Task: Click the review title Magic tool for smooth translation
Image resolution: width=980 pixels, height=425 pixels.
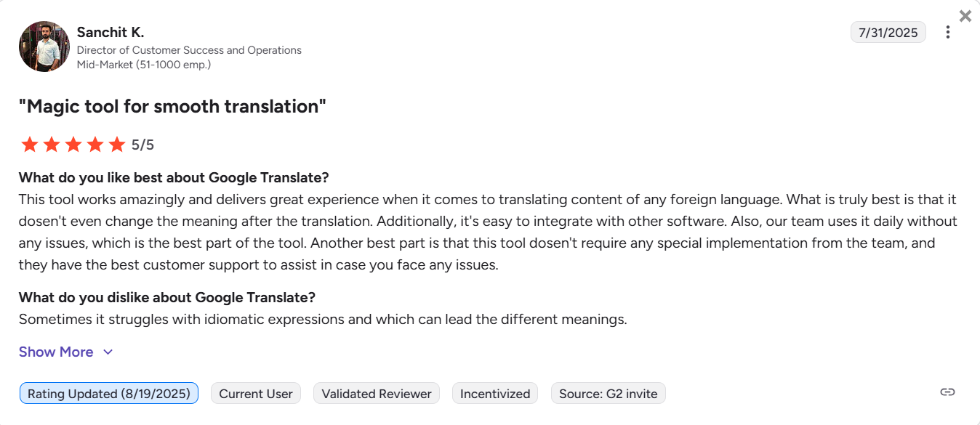Action: (172, 106)
